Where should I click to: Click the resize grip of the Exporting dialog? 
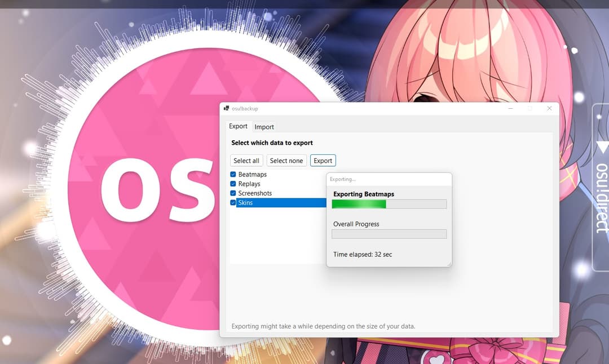[x=449, y=263]
